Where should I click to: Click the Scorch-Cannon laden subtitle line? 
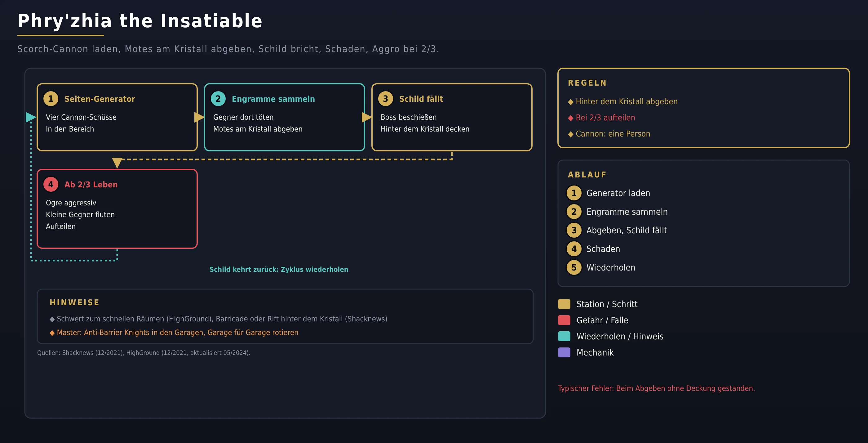[228, 49]
